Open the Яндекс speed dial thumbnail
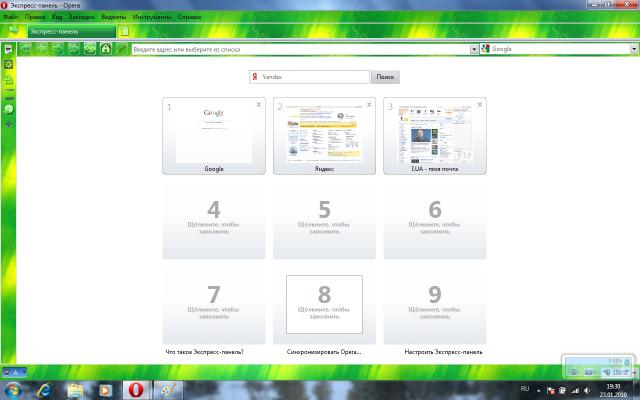The image size is (640, 400). point(324,136)
